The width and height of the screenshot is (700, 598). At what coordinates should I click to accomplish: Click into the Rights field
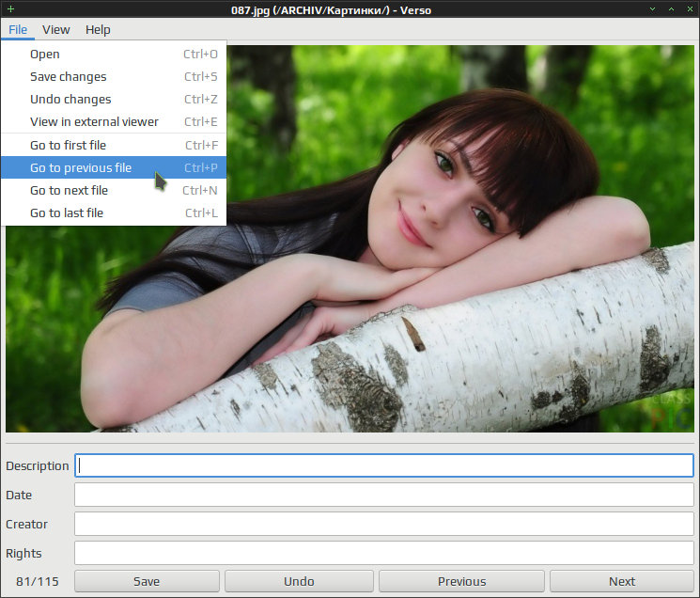click(x=384, y=553)
